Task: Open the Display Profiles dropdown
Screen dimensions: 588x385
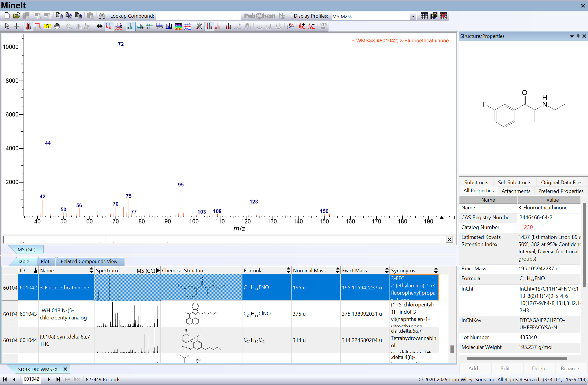Action: [413, 16]
